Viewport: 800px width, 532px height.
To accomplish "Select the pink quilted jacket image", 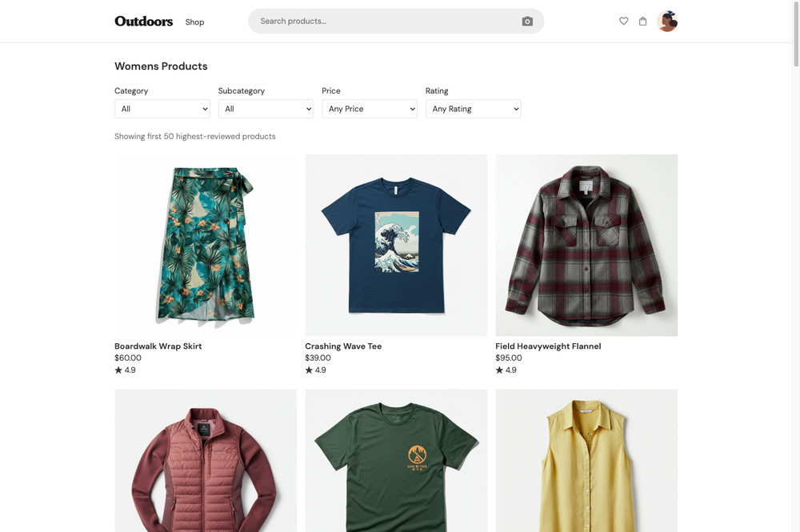I will (206, 461).
